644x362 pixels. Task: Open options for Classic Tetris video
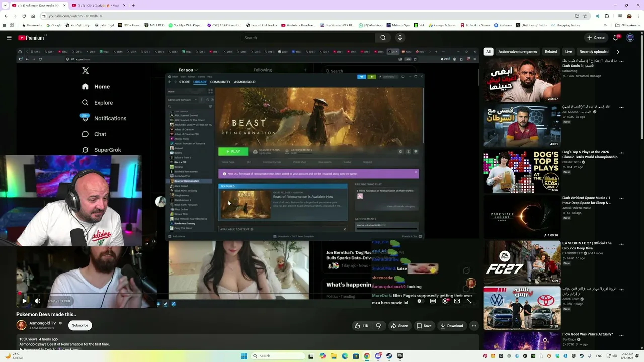click(621, 153)
